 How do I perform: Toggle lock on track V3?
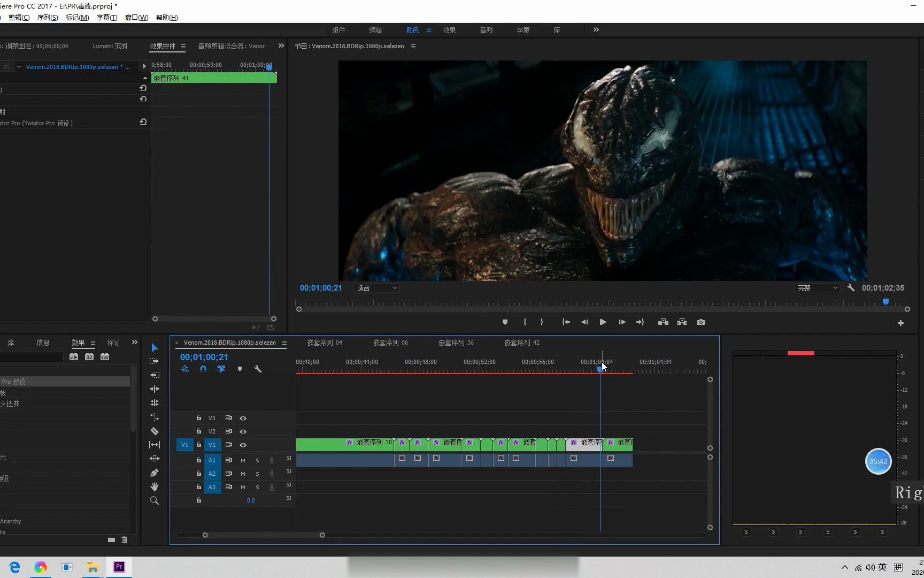pos(199,418)
